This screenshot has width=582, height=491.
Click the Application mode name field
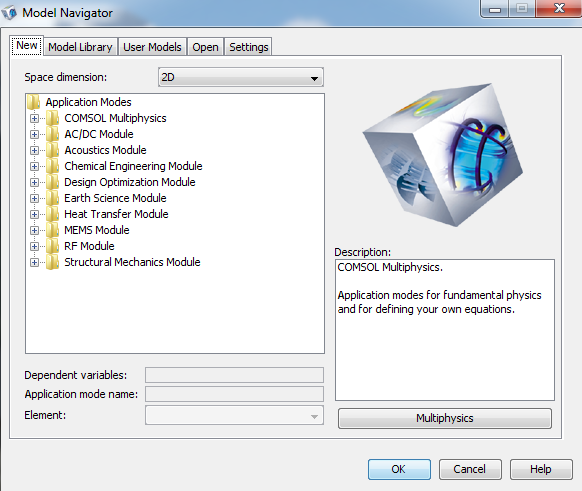(234, 394)
